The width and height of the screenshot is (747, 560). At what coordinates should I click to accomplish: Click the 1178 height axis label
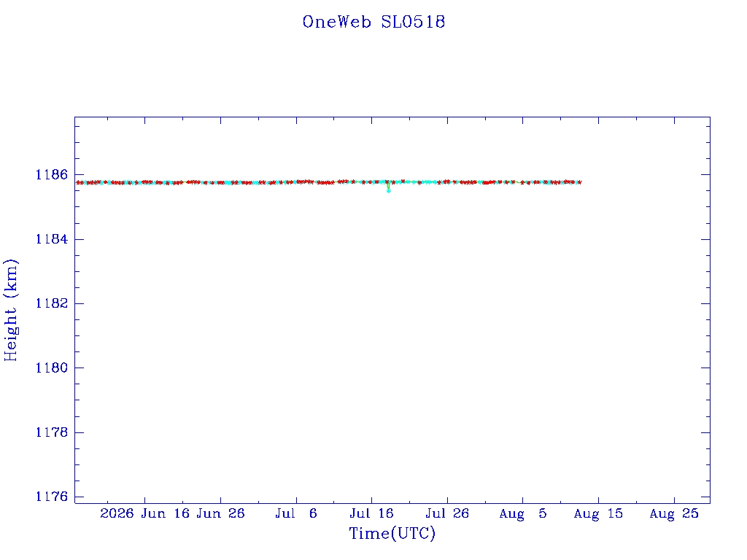point(52,432)
